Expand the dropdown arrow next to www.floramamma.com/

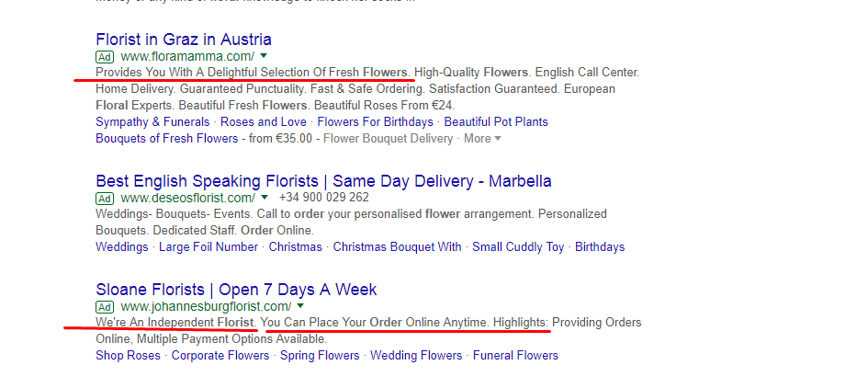click(264, 55)
